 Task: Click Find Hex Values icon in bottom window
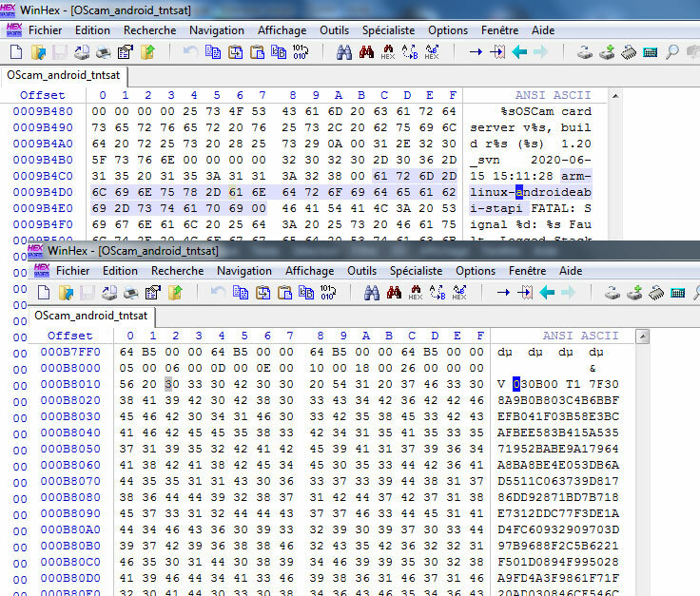pos(416,293)
